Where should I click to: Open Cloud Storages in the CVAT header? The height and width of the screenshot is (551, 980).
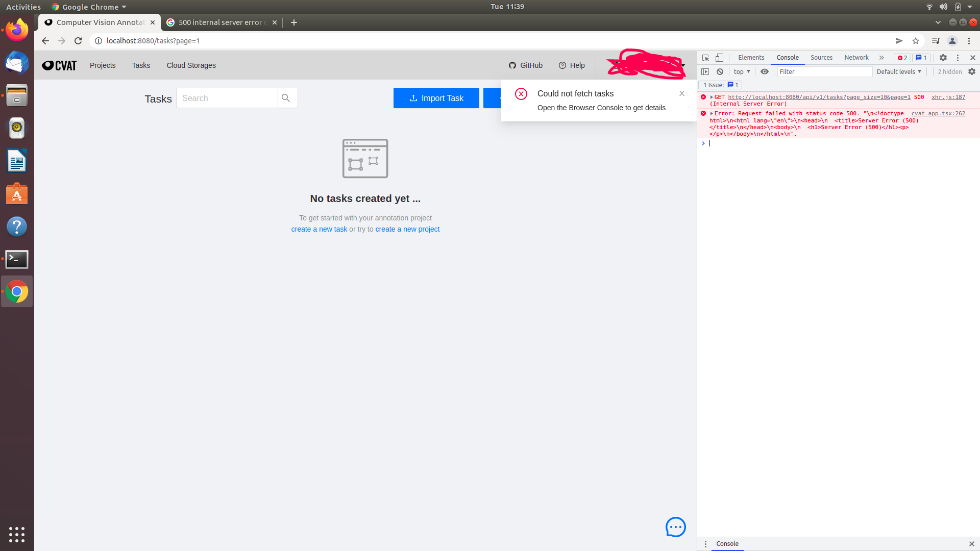191,65
